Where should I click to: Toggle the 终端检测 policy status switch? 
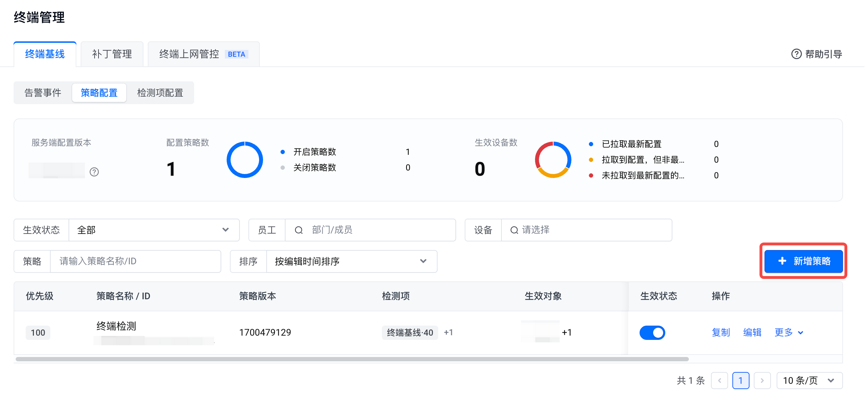pyautogui.click(x=652, y=332)
